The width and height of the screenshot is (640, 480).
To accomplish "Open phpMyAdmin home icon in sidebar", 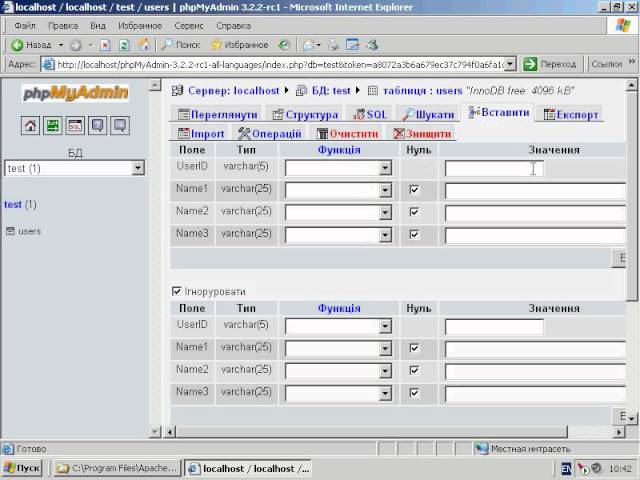I will tap(30, 126).
